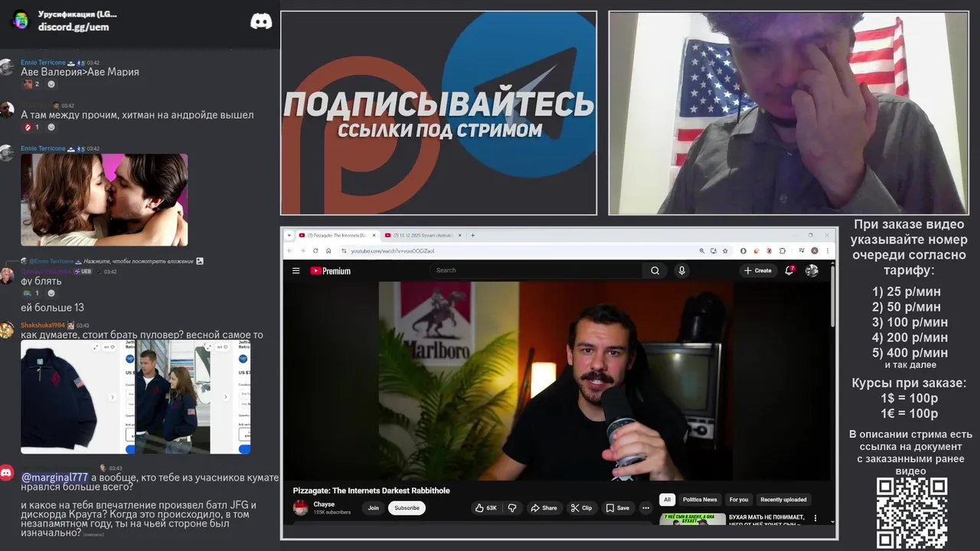The image size is (980, 551).
Task: Select the For you chip
Action: [739, 500]
